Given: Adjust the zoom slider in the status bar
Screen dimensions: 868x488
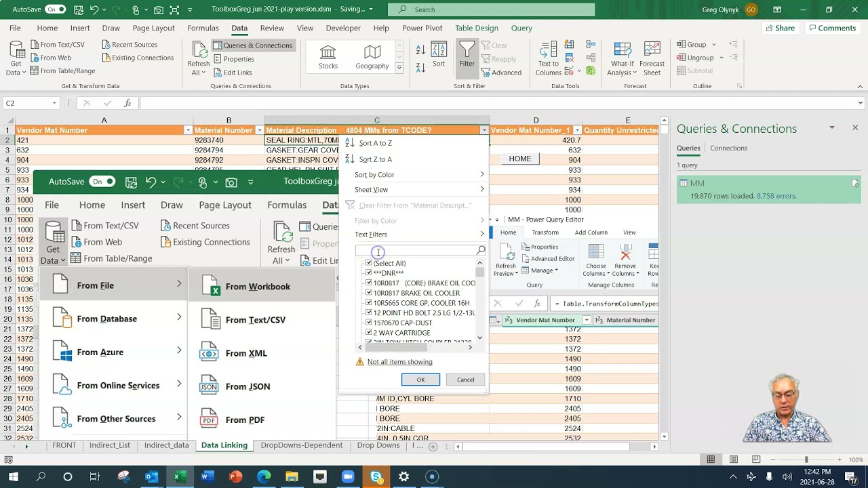Looking at the screenshot, I should [806, 460].
